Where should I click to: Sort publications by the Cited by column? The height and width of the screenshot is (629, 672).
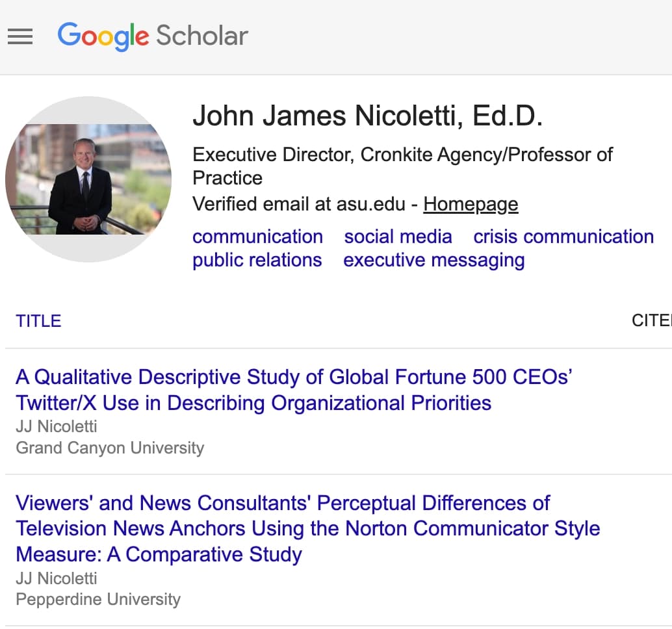[651, 321]
